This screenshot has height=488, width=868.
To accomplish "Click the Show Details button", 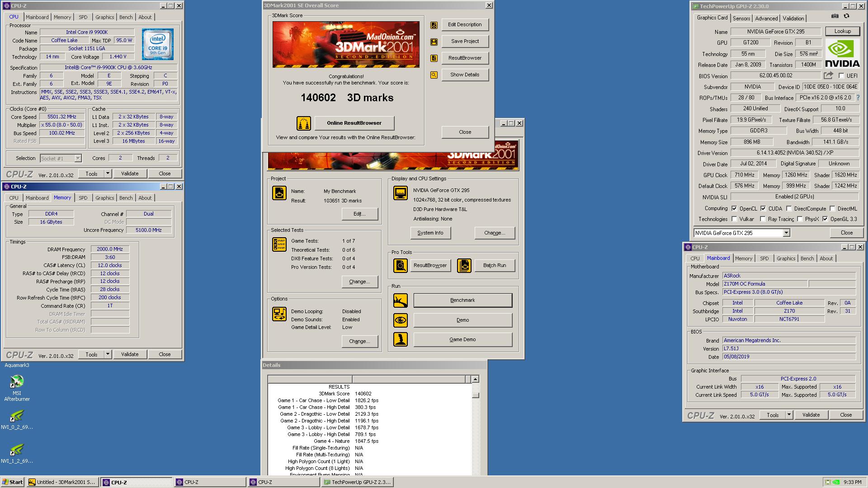I will click(465, 75).
